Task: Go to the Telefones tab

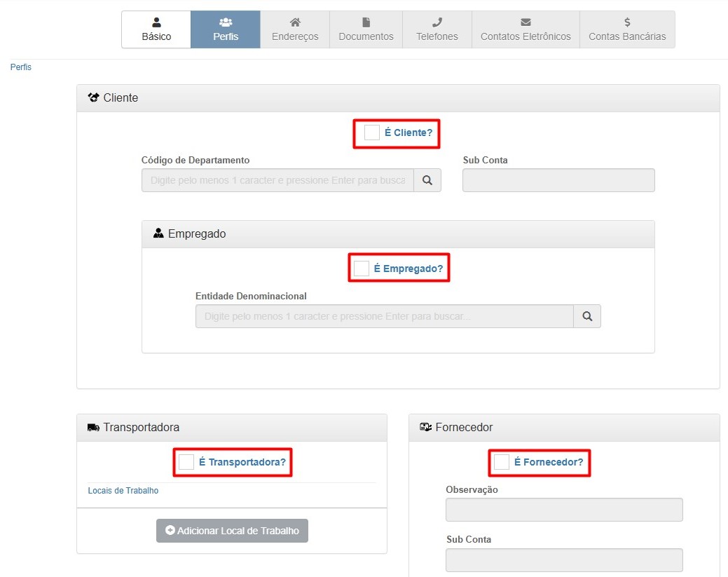Action: click(x=437, y=29)
